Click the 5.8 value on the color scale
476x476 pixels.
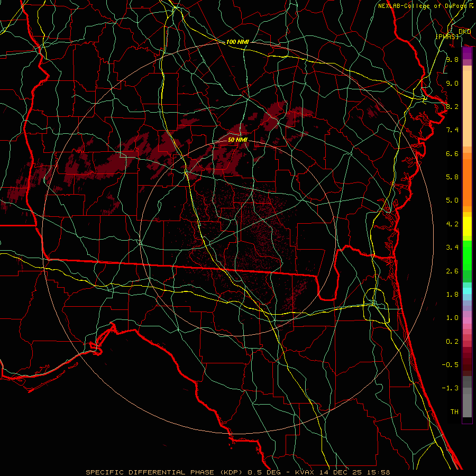(452, 177)
